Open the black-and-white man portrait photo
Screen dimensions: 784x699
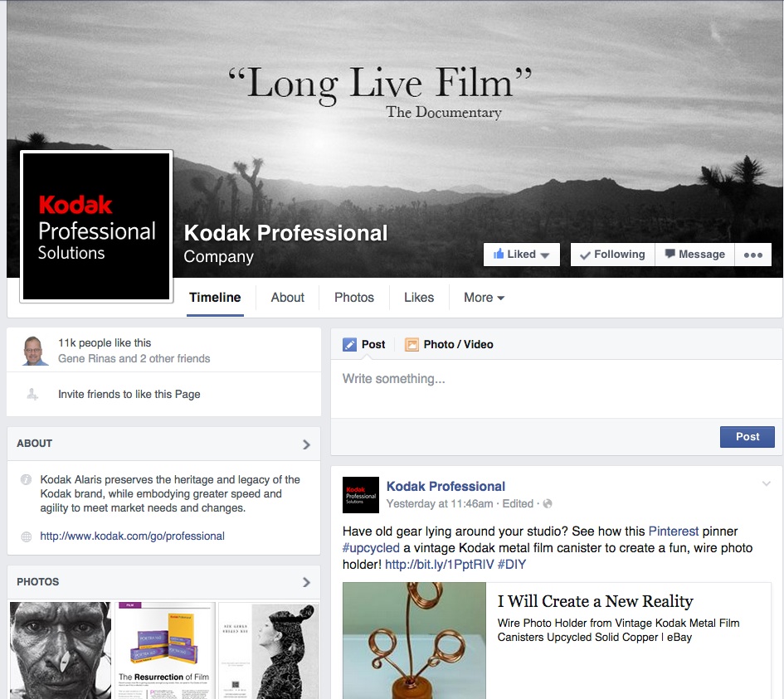point(60,650)
